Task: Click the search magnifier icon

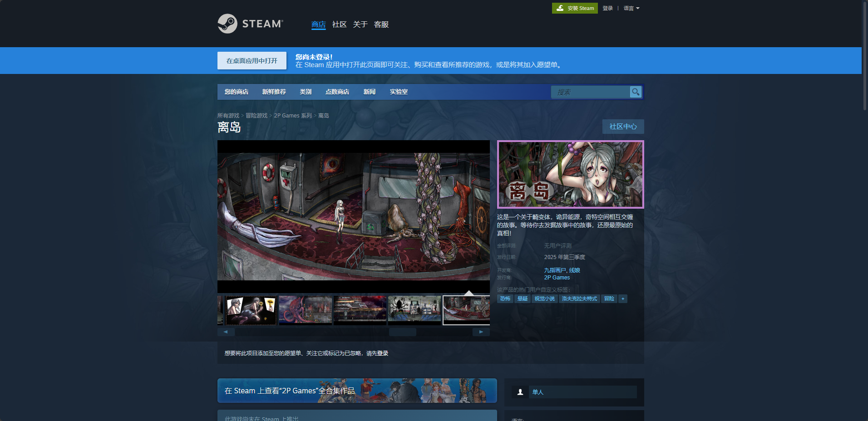Action: (636, 92)
